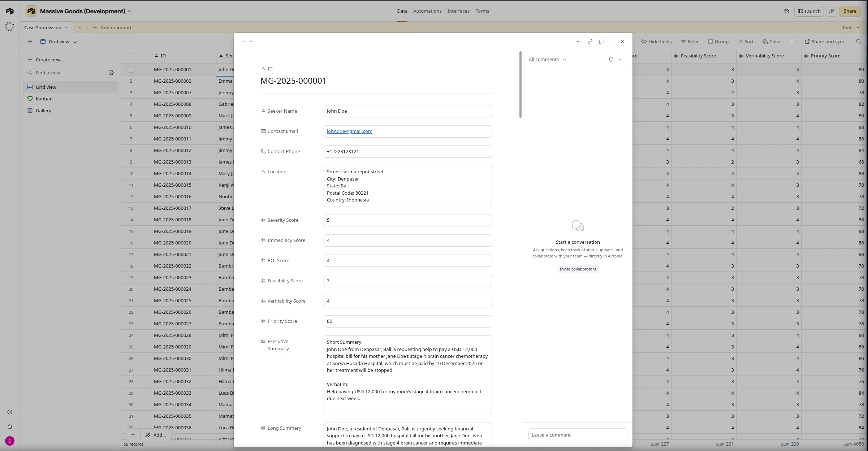Image resolution: width=868 pixels, height=451 pixels.
Task: Toggle Hide fields in toolbar
Action: (656, 42)
